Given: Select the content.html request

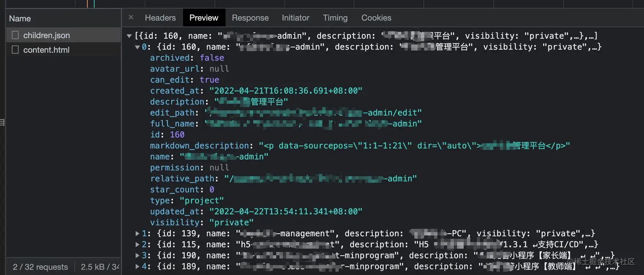Looking at the screenshot, I should point(63,50).
